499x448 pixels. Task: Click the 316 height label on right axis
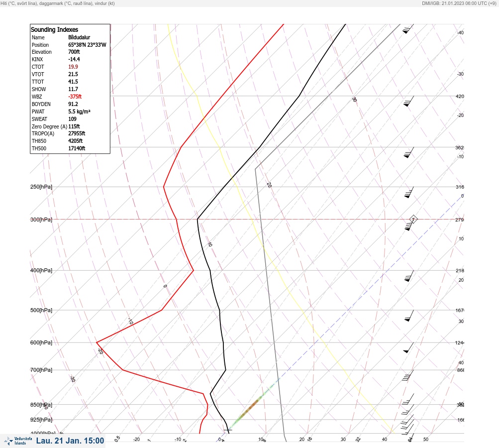(x=460, y=187)
